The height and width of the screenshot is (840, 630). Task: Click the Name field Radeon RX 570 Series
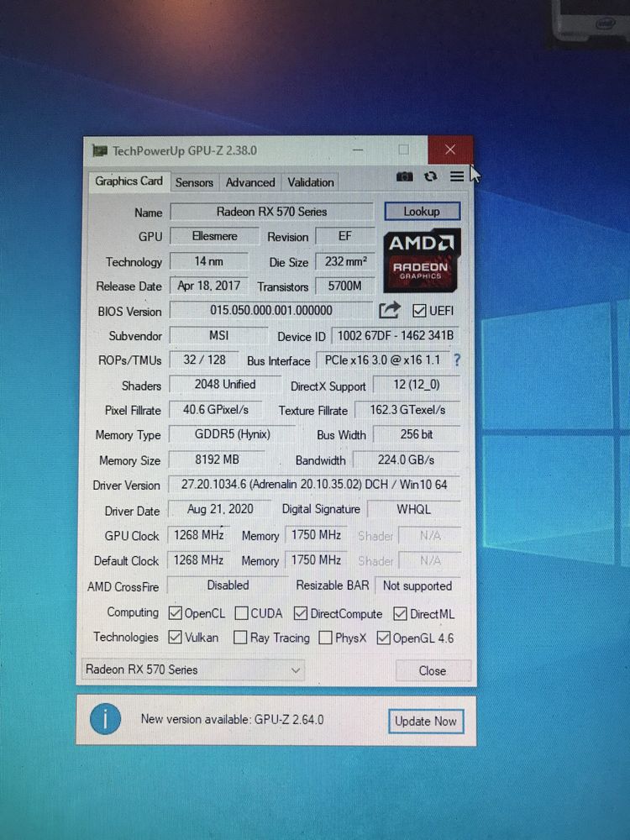(271, 212)
